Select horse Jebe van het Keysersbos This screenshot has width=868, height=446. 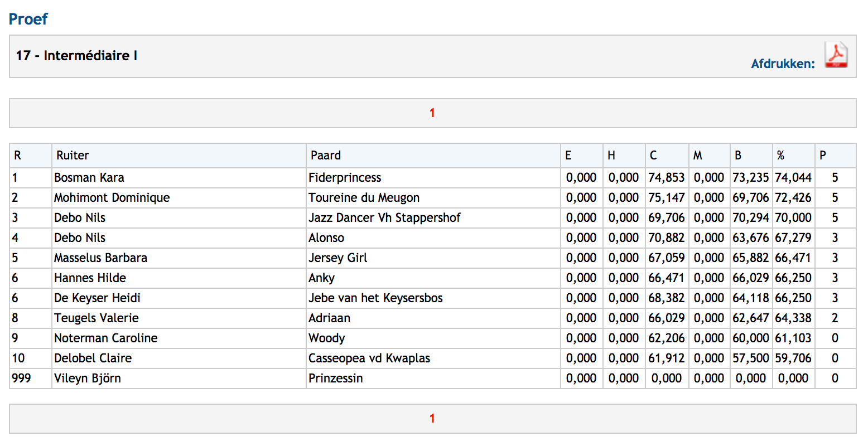click(375, 298)
